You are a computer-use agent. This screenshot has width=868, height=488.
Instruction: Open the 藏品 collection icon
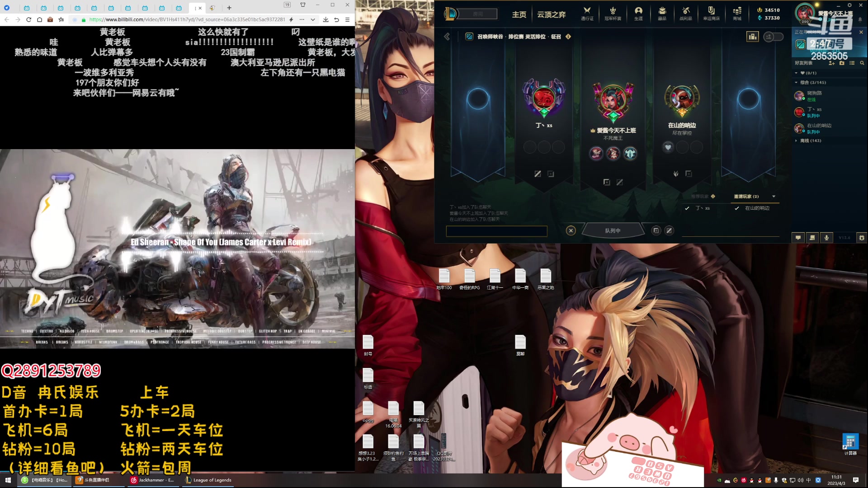(662, 13)
